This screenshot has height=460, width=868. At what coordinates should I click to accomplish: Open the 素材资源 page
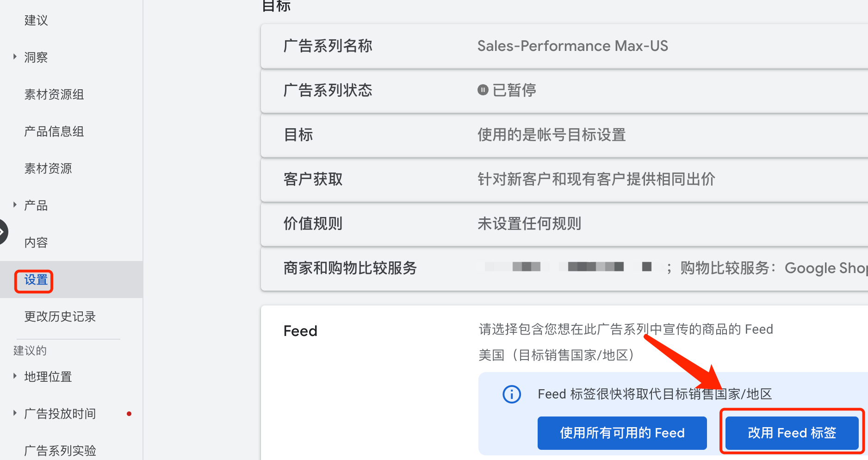click(x=48, y=168)
